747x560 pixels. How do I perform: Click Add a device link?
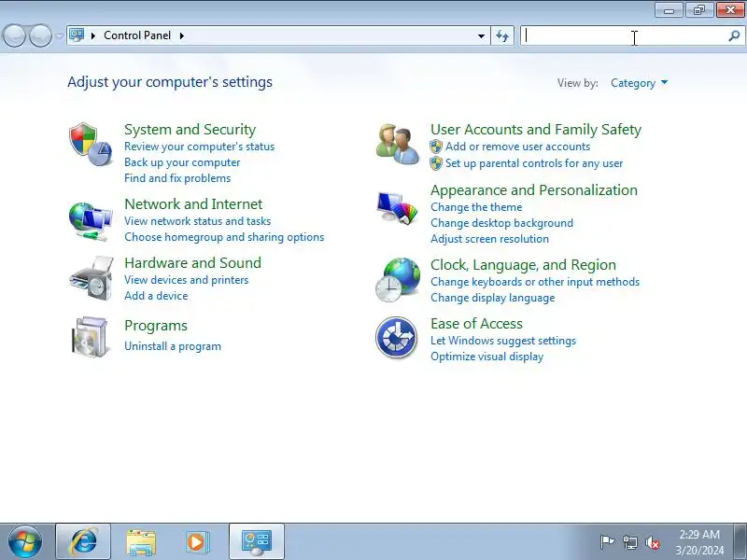pos(156,296)
